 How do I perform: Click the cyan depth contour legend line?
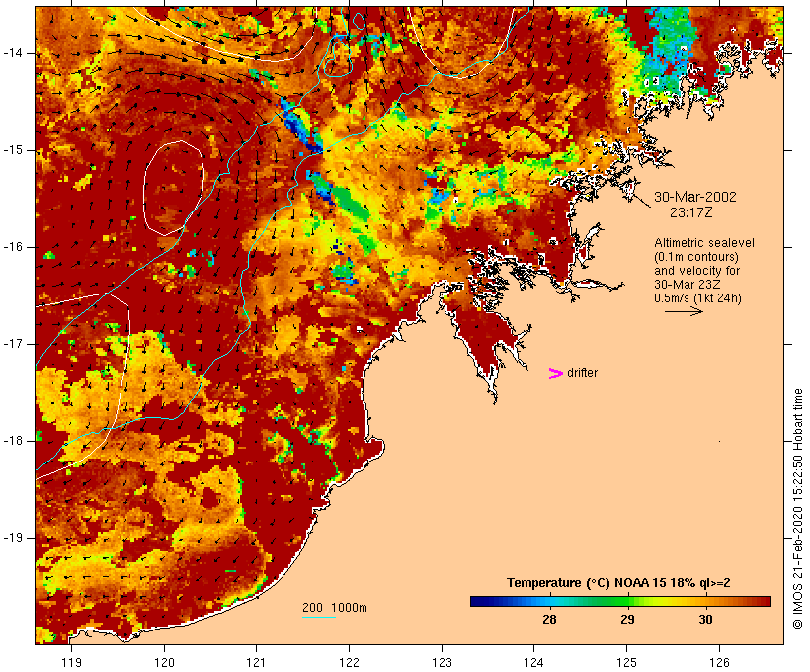click(x=319, y=617)
